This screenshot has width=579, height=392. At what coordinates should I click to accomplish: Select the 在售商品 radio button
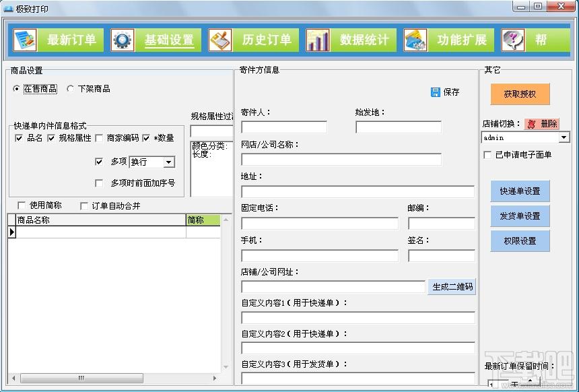(x=16, y=89)
